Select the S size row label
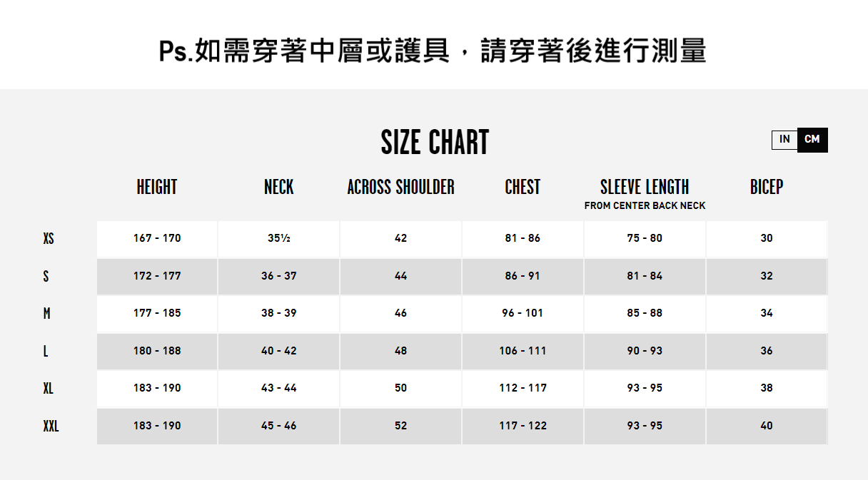Screen dimensions: 868x480 point(46,276)
